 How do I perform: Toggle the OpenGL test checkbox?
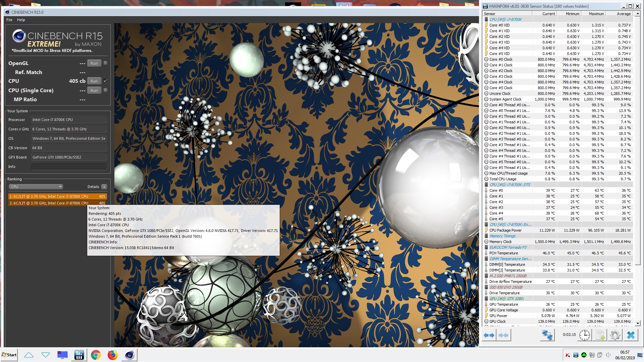105,63
